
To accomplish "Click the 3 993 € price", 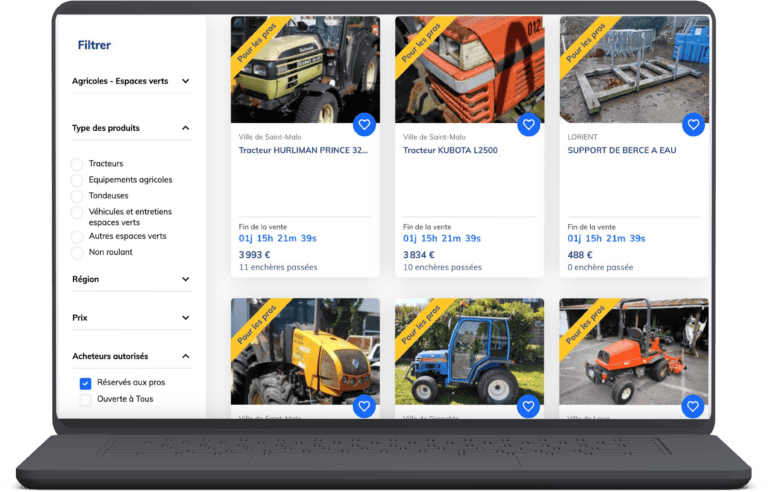I will click(x=254, y=255).
